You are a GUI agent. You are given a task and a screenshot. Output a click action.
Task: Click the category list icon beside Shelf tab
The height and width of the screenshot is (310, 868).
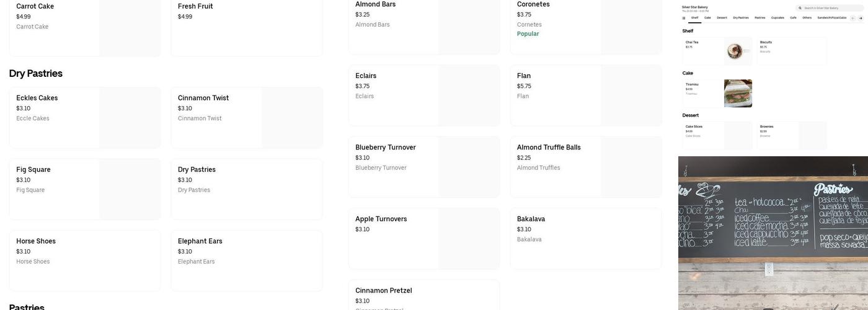(x=684, y=18)
